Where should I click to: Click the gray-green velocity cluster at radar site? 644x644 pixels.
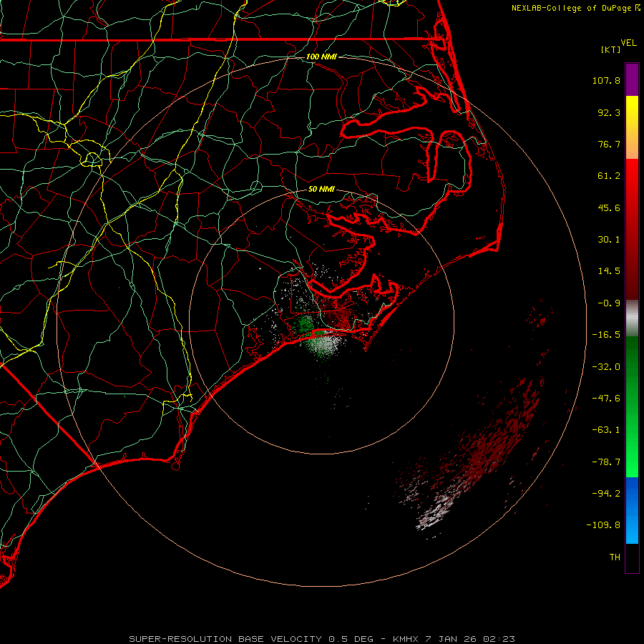(x=324, y=344)
